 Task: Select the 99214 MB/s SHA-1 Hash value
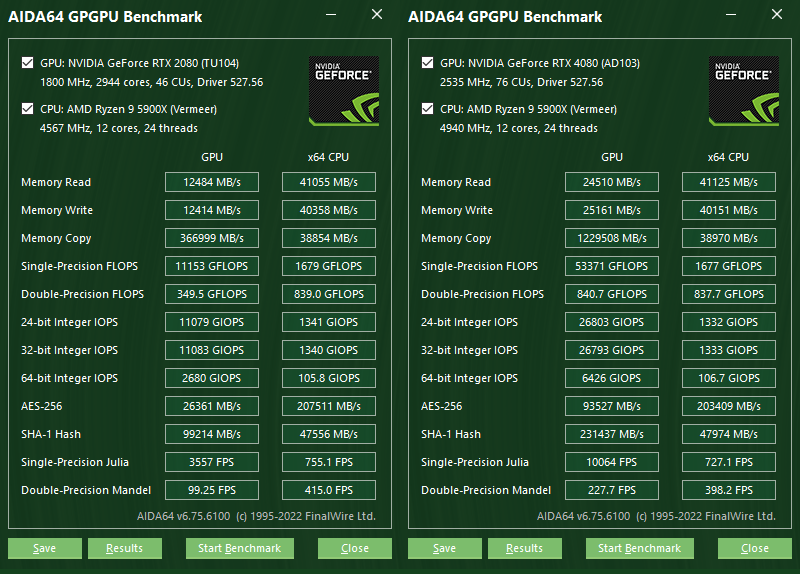[212, 435]
